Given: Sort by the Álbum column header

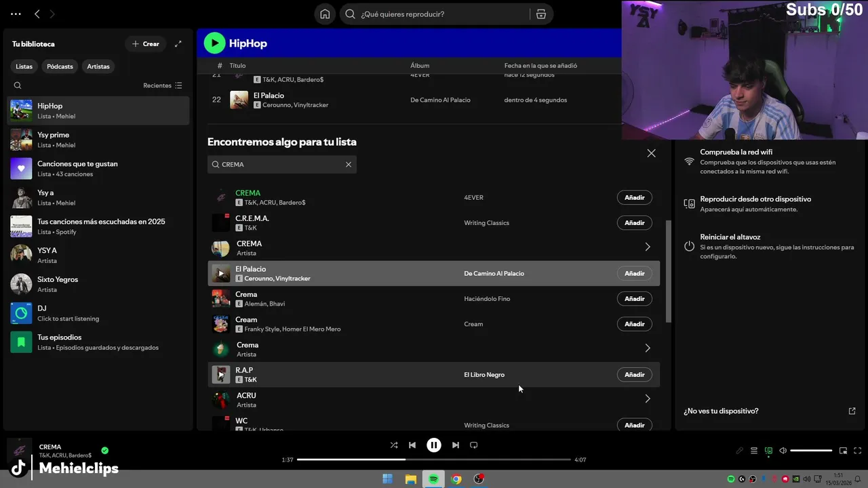Looking at the screenshot, I should tap(420, 66).
